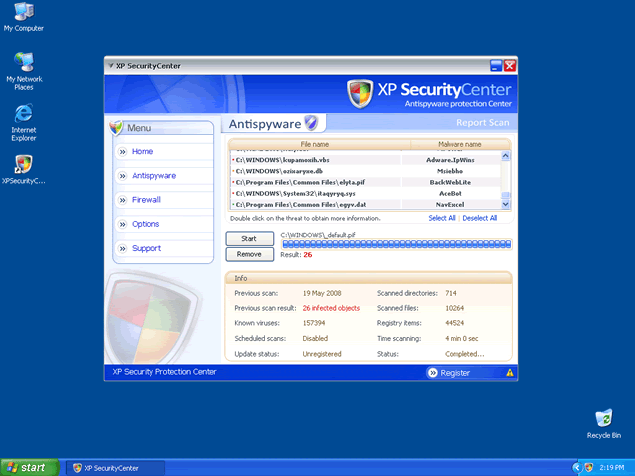Click the security shield tray icon
Viewport: 635px width, 476px height.
589,467
